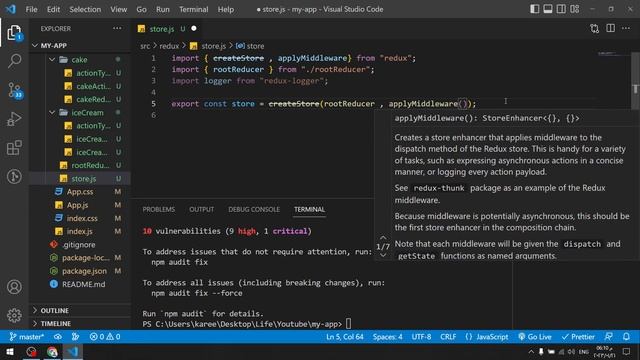This screenshot has height=360, width=640.
Task: Switch to the Debug Console tab
Action: point(254,209)
